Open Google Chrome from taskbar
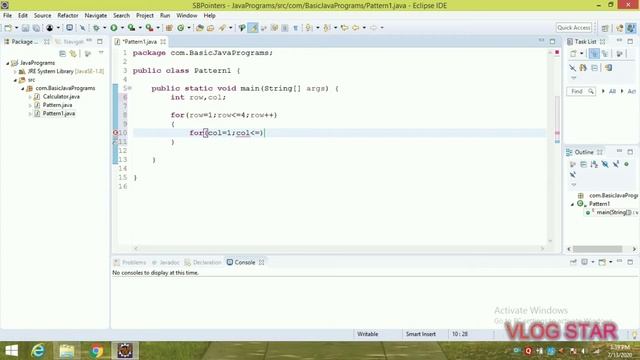Screen dimensions: 640x360 (x=97, y=351)
